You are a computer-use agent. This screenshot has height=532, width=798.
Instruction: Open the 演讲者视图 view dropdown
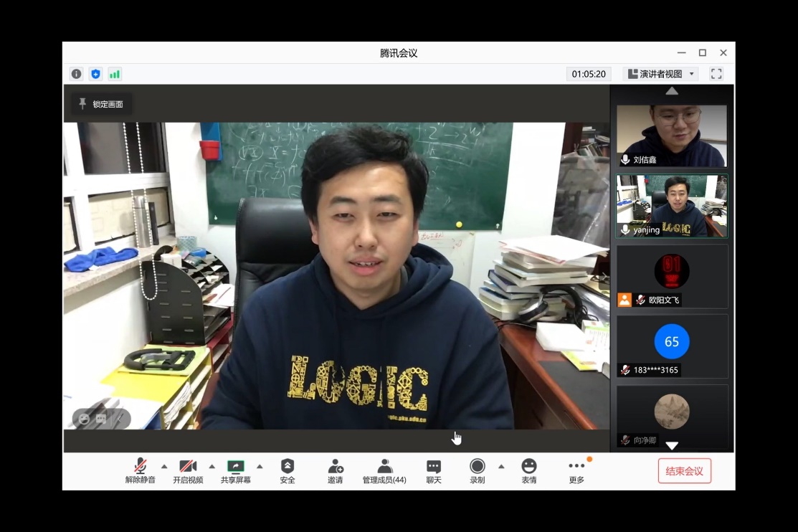[x=660, y=74]
